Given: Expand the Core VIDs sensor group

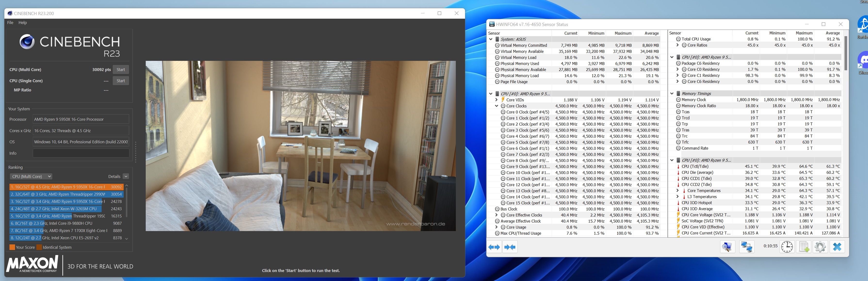Looking at the screenshot, I should [496, 100].
